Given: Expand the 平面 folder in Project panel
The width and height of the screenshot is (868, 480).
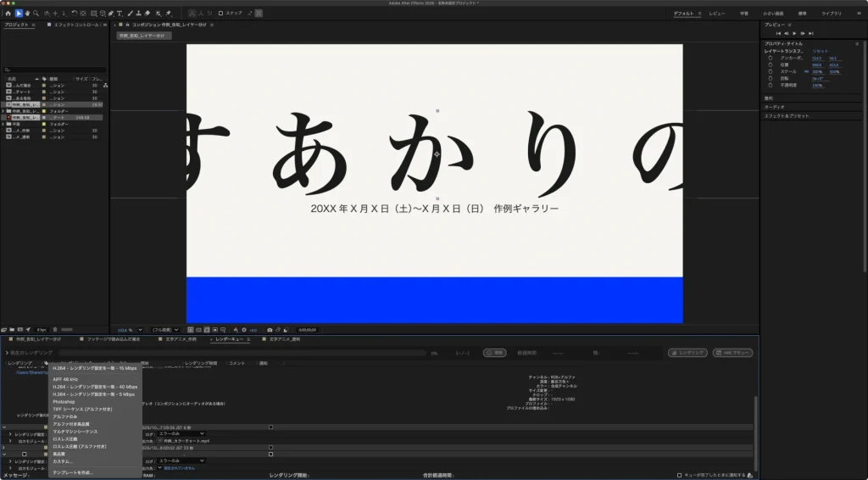Looking at the screenshot, I should point(4,124).
